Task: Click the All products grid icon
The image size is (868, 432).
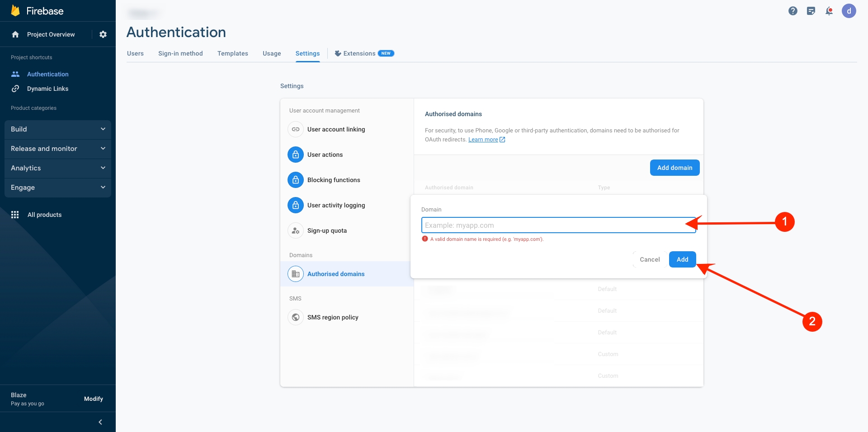Action: (15, 215)
